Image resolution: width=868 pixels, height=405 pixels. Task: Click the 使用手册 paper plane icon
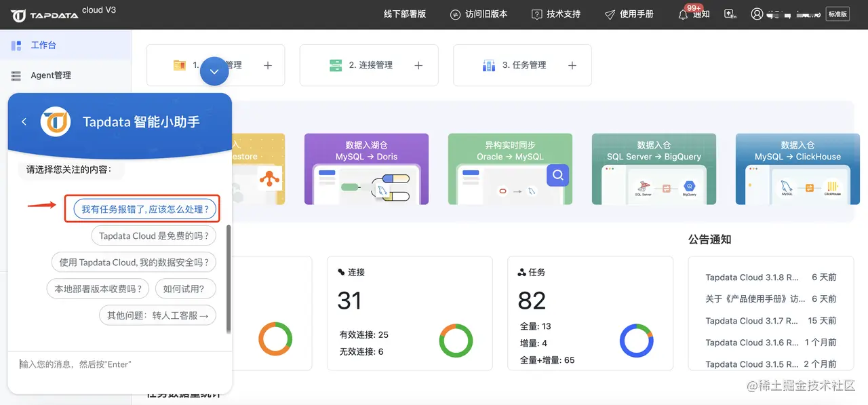tap(610, 14)
